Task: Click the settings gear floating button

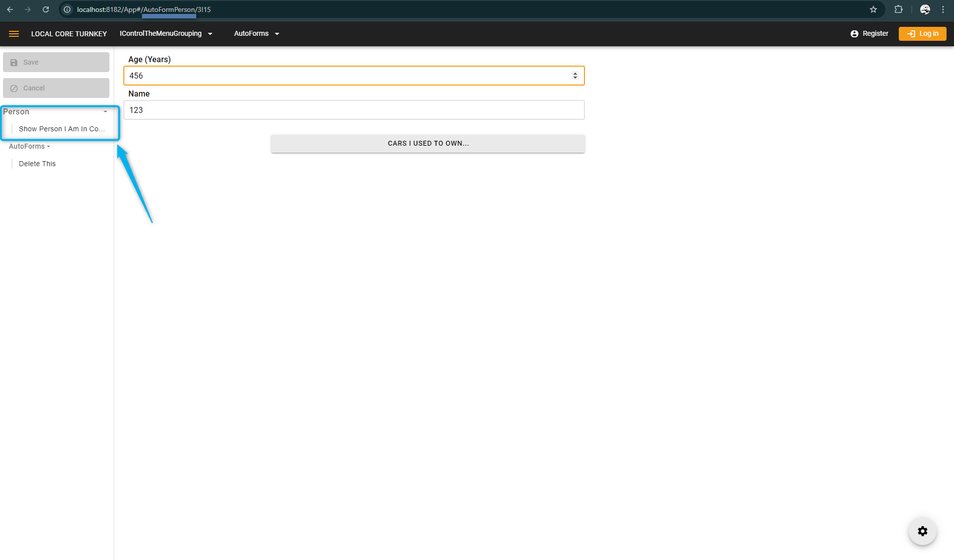Action: pos(922,531)
